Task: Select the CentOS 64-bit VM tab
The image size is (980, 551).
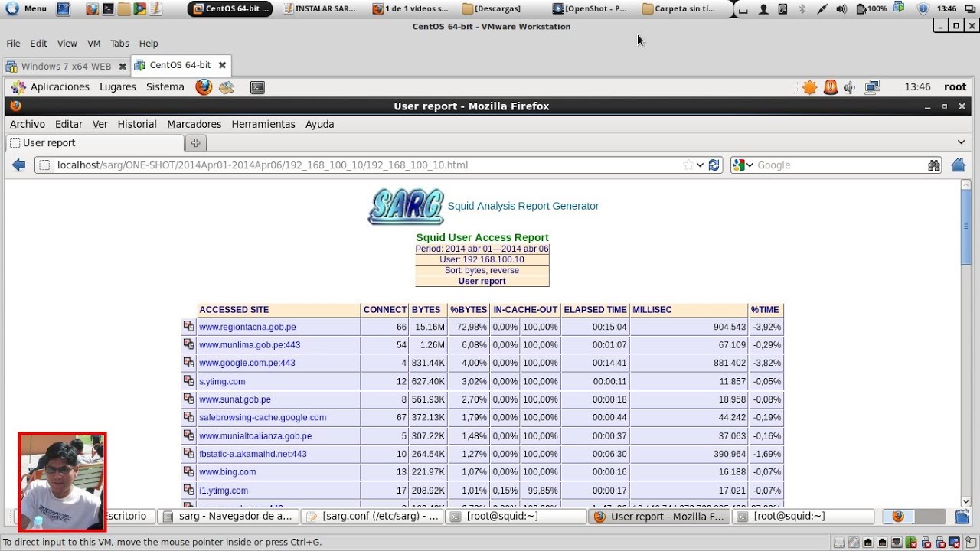Action: 180,65
